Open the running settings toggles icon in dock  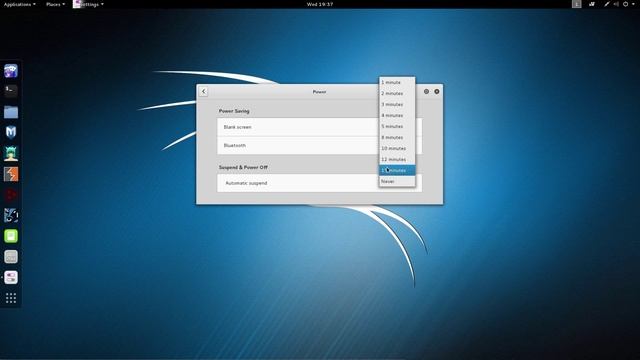[x=11, y=278]
